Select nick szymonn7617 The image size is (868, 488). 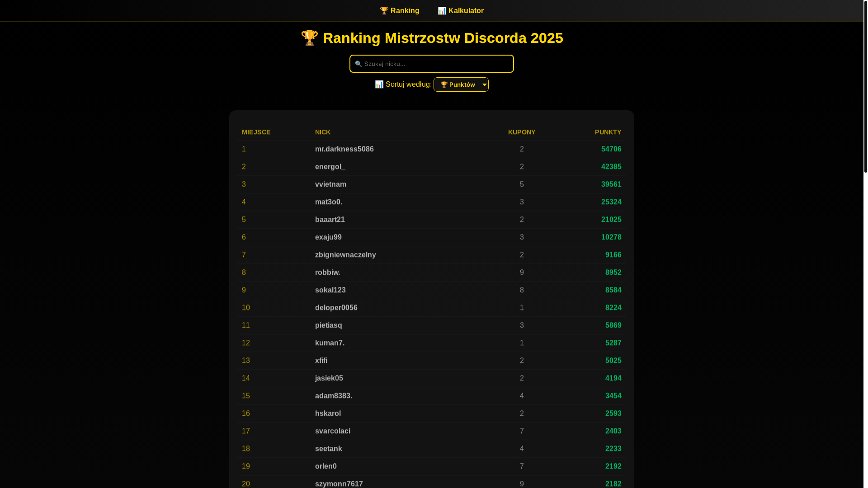pyautogui.click(x=339, y=484)
